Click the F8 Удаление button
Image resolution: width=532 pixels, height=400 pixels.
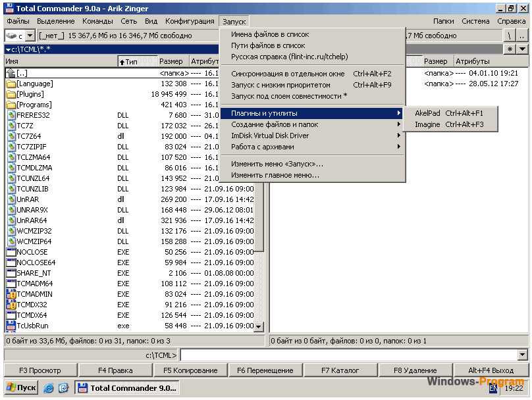point(415,370)
